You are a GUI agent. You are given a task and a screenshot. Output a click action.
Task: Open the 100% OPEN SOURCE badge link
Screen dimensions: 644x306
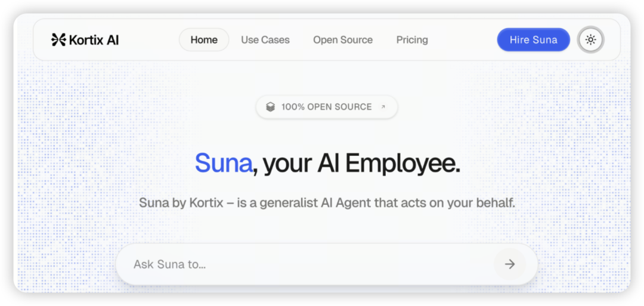pos(327,107)
